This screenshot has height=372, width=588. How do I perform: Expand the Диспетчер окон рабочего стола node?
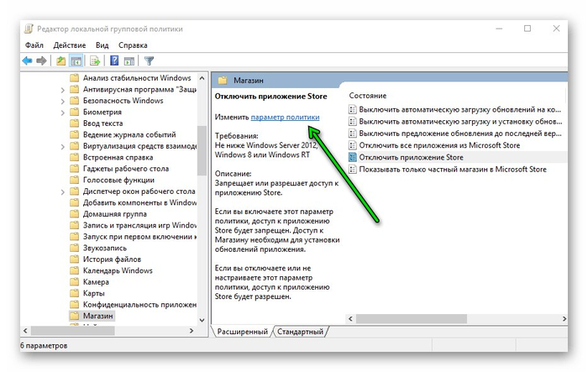64,191
